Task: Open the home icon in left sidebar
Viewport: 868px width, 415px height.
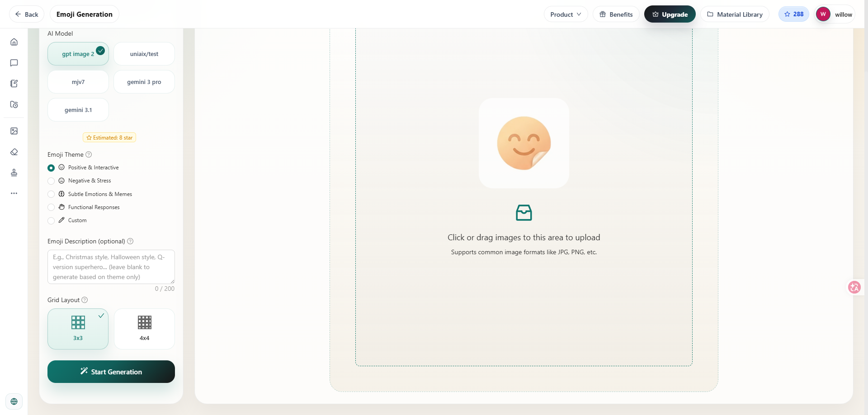Action: coord(14,42)
